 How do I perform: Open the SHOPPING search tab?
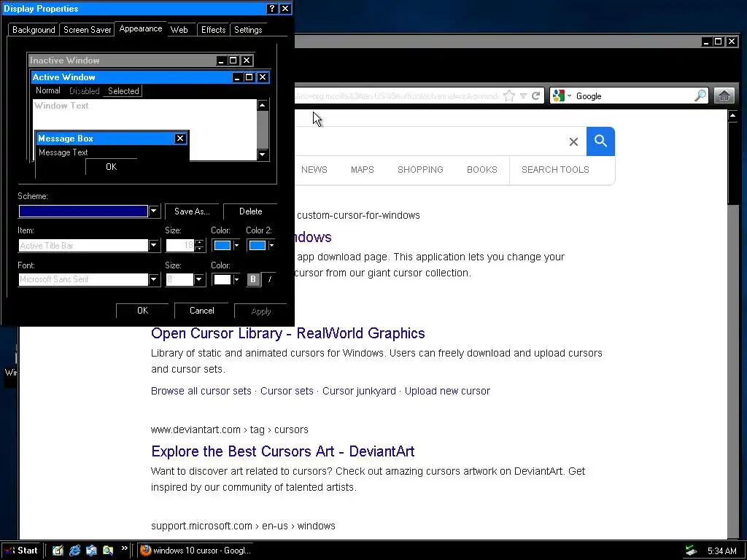click(420, 169)
